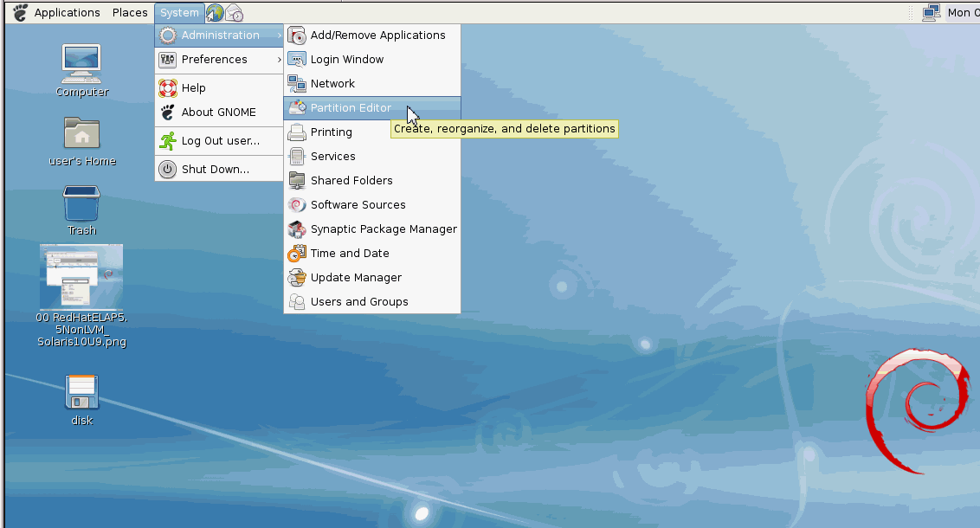The height and width of the screenshot is (528, 980).
Task: Click the clock showing Mon in panel
Action: pos(964,12)
